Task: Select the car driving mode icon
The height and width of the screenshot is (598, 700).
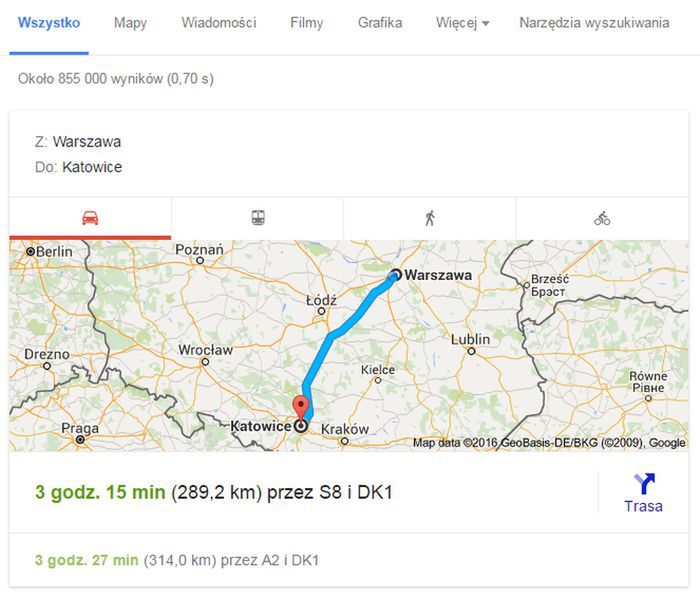Action: [x=90, y=218]
